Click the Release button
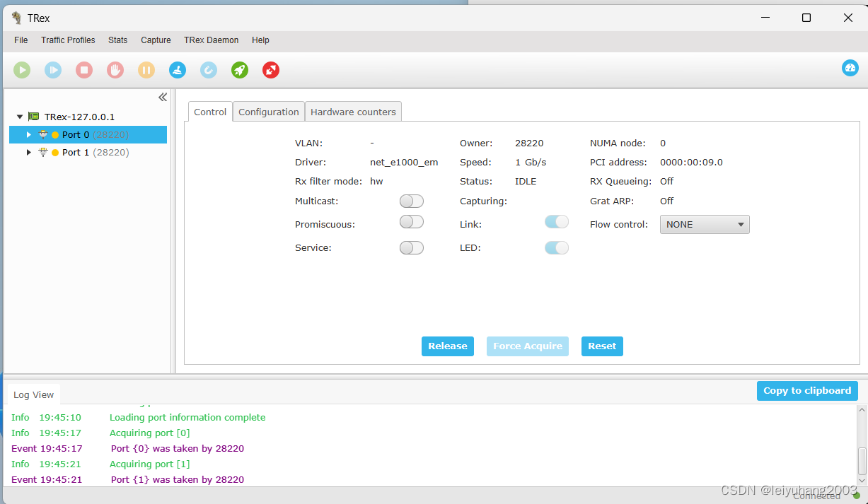This screenshot has width=868, height=504. tap(447, 346)
